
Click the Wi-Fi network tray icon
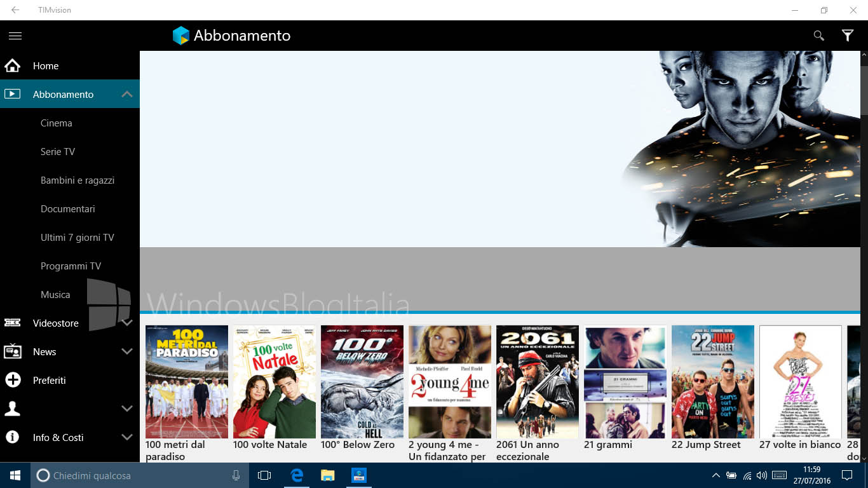747,475
